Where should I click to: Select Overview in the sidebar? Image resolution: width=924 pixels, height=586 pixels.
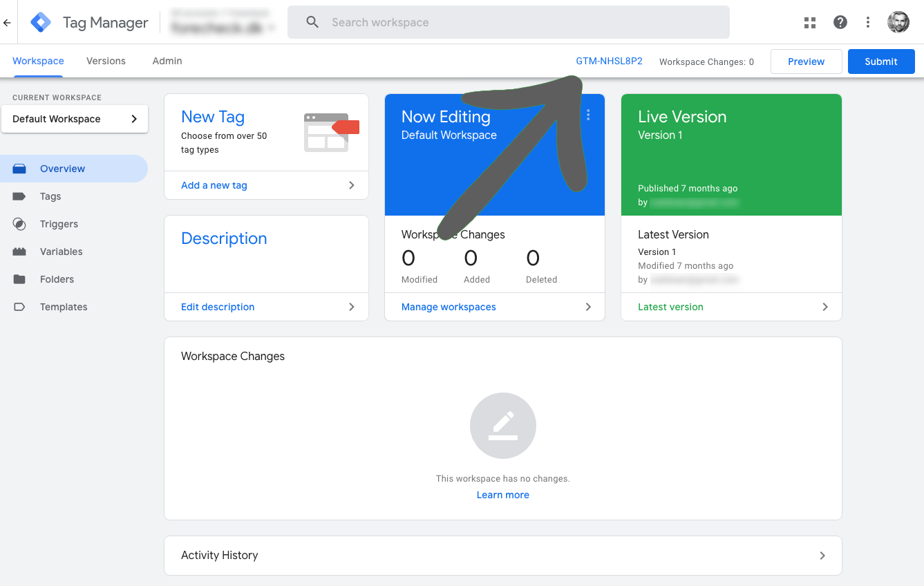74,169
